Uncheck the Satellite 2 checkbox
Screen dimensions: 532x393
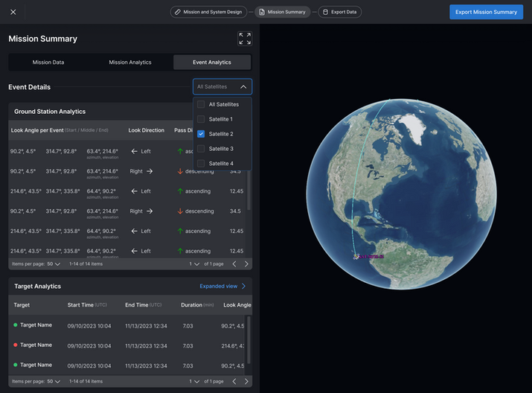pyautogui.click(x=201, y=134)
